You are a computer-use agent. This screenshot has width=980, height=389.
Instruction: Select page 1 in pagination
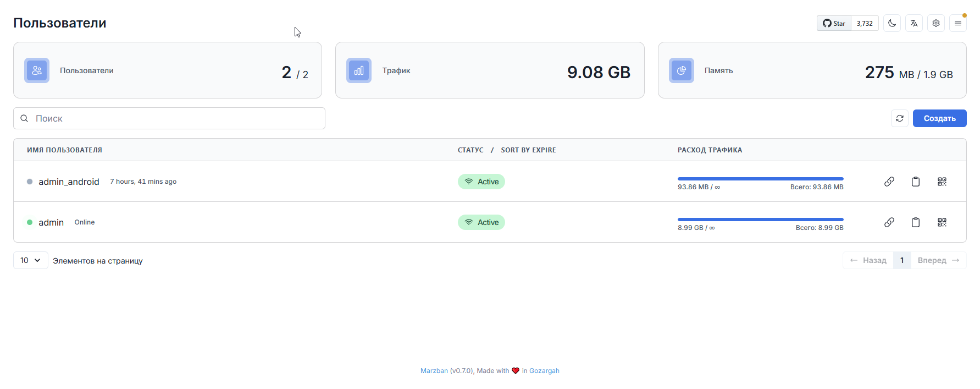(x=901, y=260)
